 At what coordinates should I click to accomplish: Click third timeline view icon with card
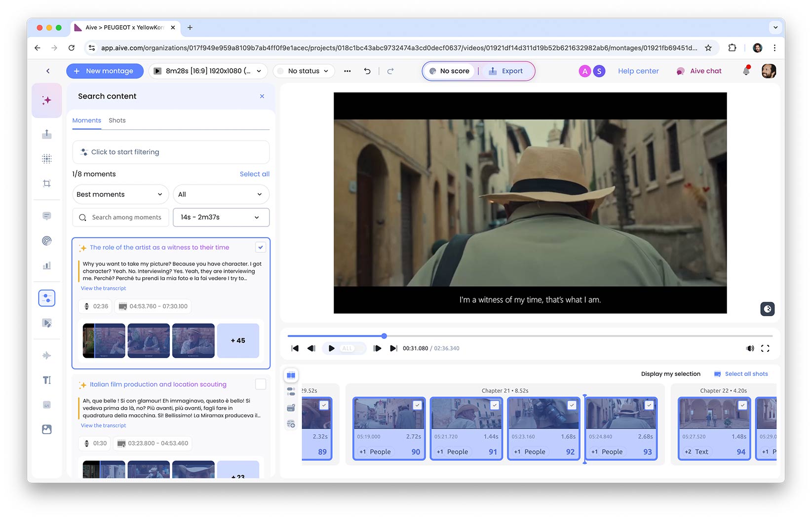click(x=291, y=408)
